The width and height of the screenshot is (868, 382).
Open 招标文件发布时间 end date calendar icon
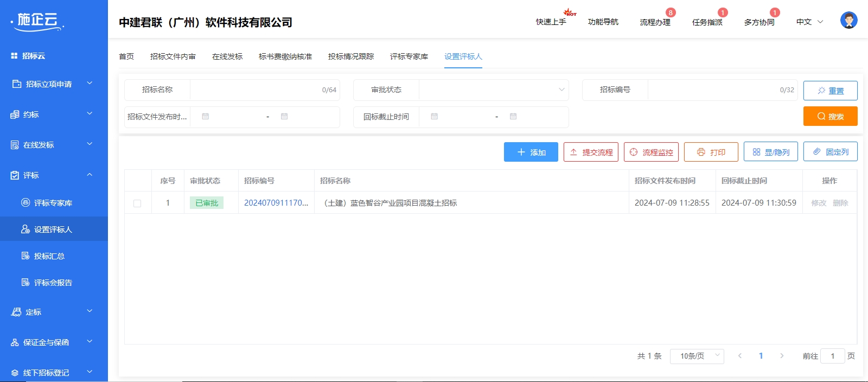[284, 117]
